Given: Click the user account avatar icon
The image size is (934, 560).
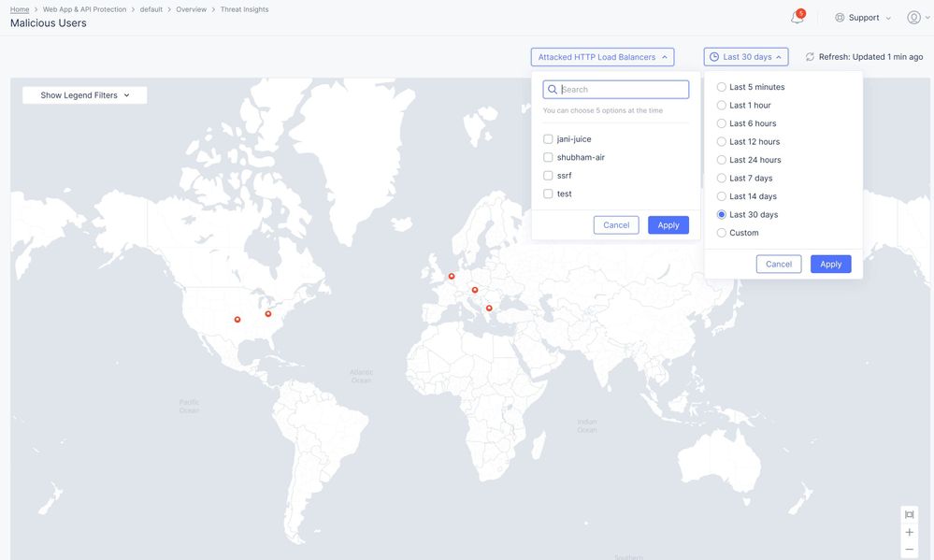Looking at the screenshot, I should 913,18.
